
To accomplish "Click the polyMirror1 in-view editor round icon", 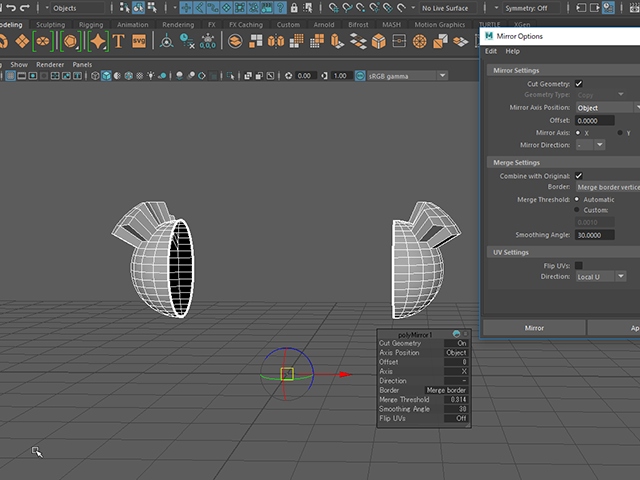I will [456, 334].
